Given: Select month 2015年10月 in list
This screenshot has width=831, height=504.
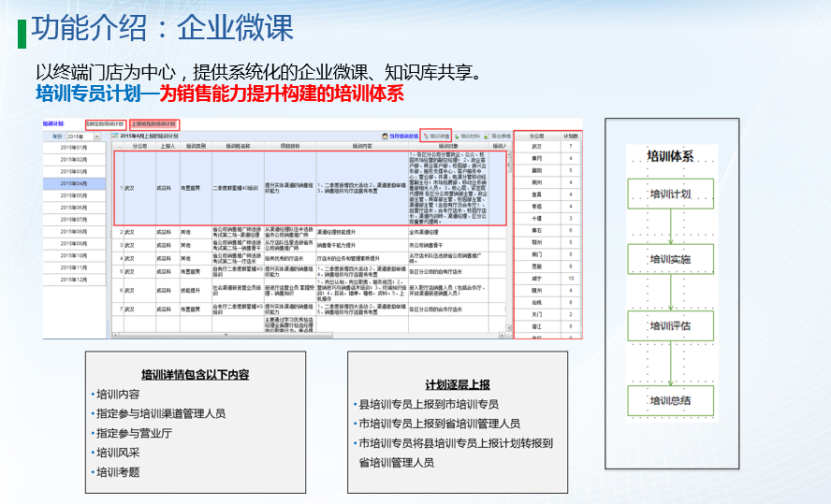Looking at the screenshot, I should (74, 255).
